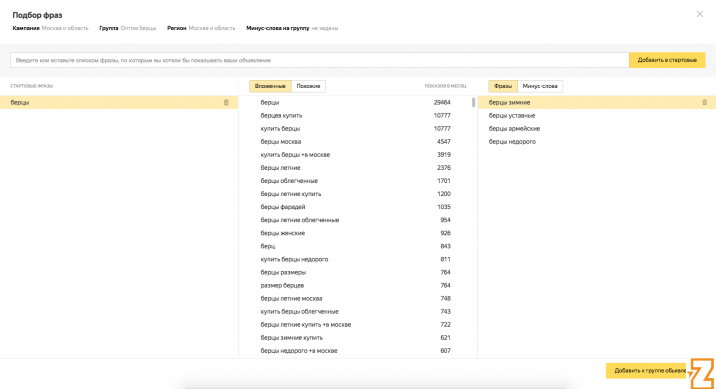This screenshot has width=716, height=389.
Task: Select the phrase 'берцев купить'
Action: (281, 116)
